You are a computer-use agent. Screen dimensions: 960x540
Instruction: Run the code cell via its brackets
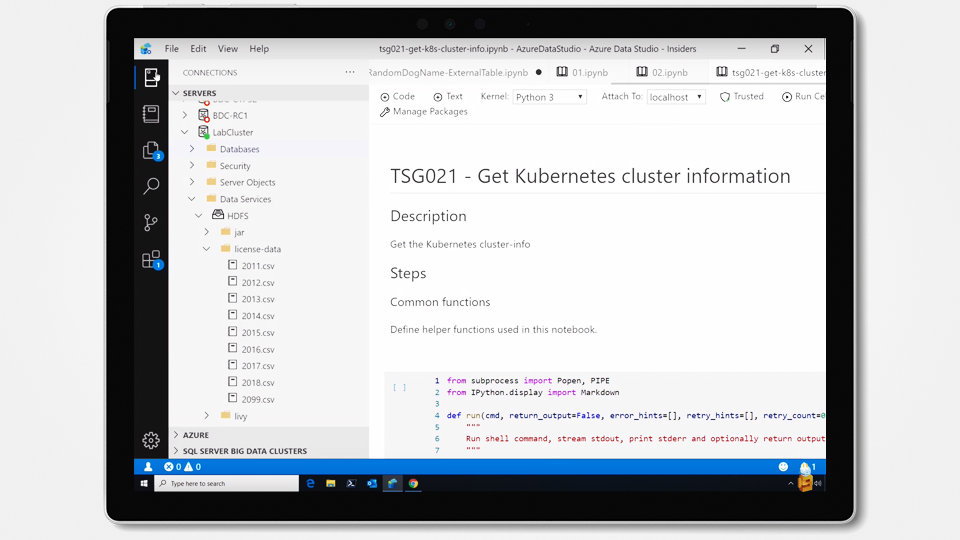[399, 387]
